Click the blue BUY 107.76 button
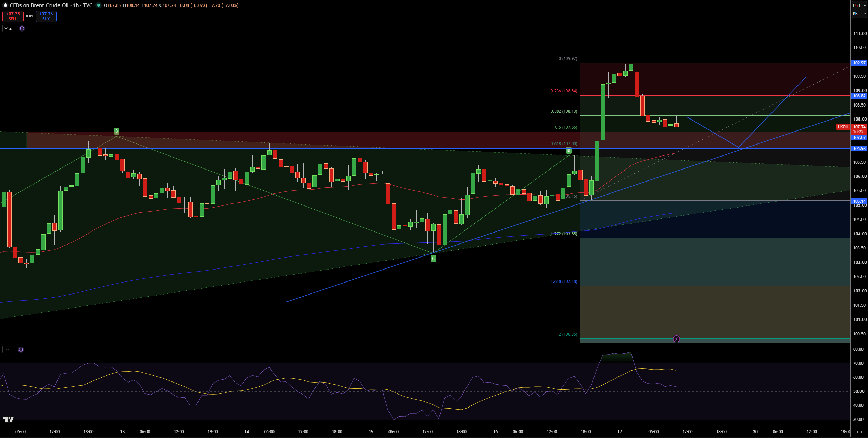This screenshot has height=438, width=868. (46, 16)
